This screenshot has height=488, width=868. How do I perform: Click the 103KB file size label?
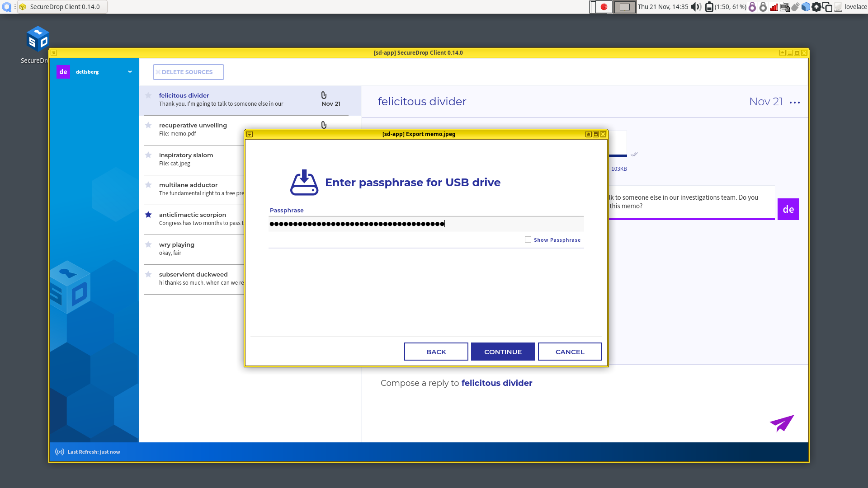point(619,169)
